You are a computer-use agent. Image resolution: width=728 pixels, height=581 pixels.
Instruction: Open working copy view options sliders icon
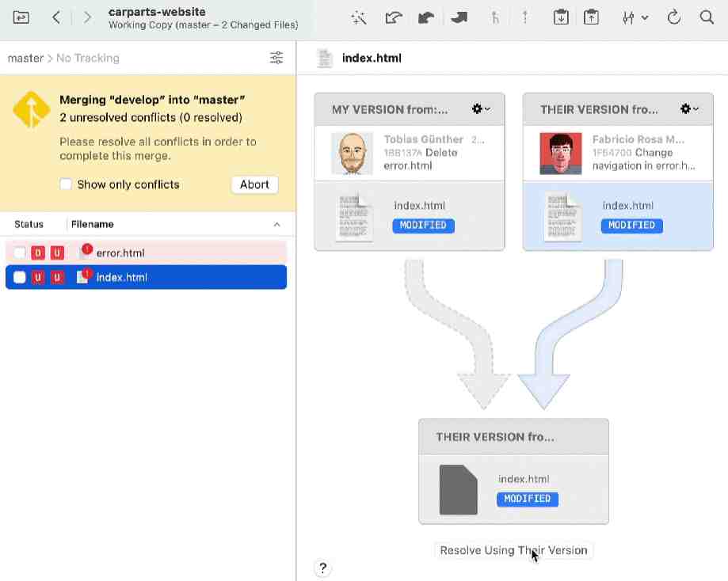pyautogui.click(x=276, y=58)
